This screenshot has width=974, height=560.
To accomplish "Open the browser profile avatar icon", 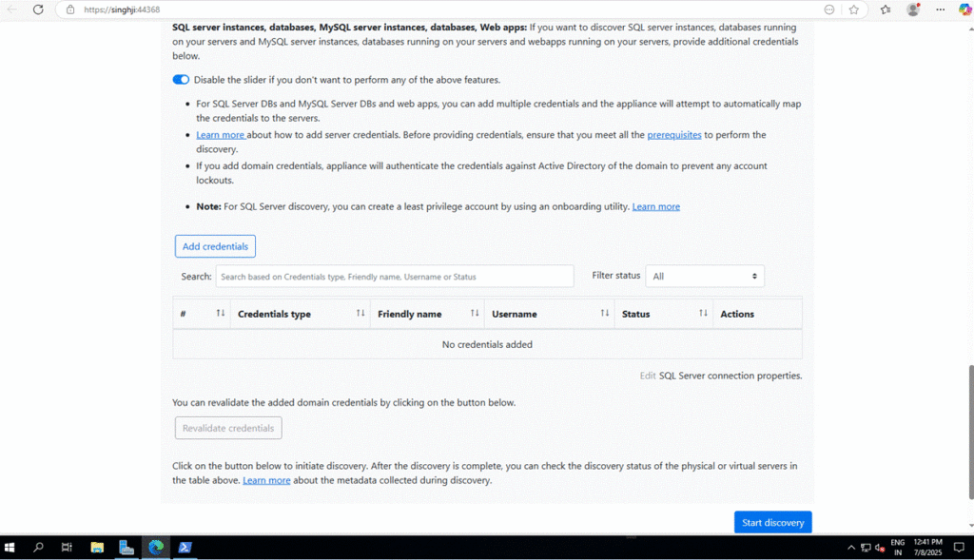I will point(913,10).
